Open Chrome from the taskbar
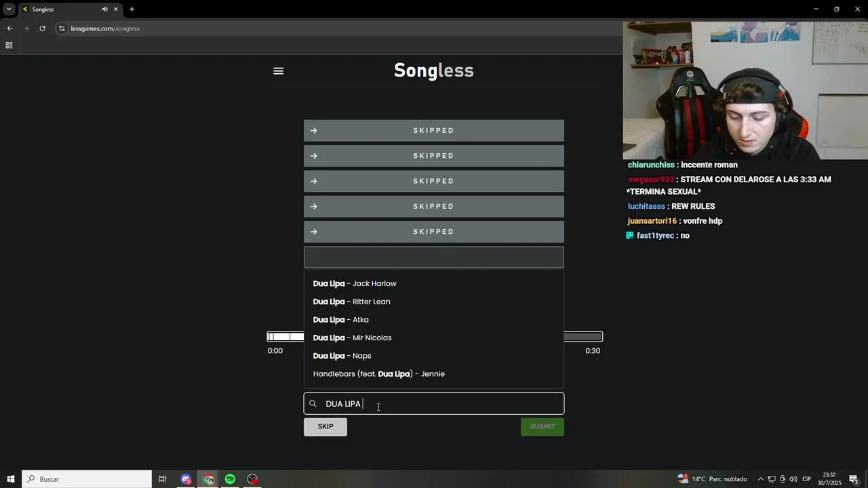This screenshot has height=488, width=868. pyautogui.click(x=208, y=479)
